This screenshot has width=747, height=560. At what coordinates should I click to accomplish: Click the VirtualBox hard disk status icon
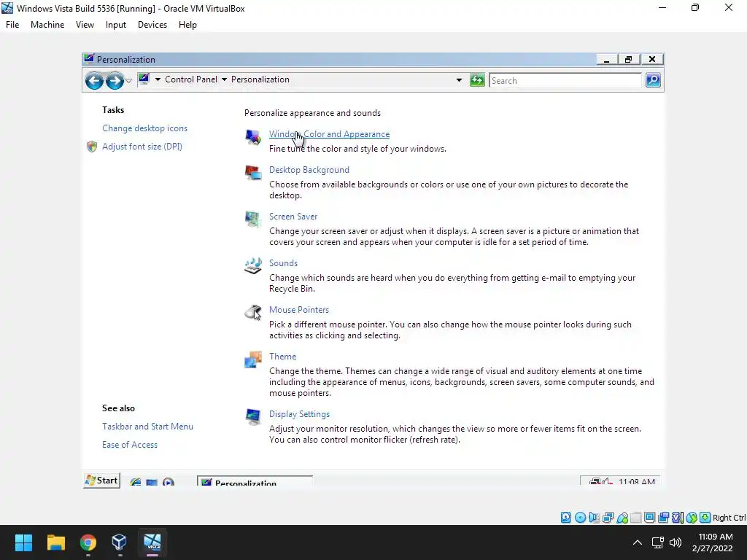coord(565,517)
